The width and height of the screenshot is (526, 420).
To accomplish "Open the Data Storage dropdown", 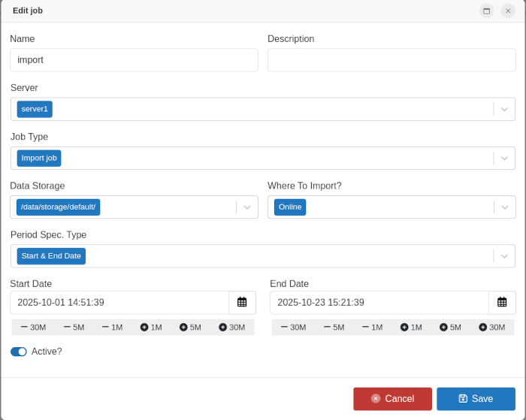I will [x=247, y=207].
